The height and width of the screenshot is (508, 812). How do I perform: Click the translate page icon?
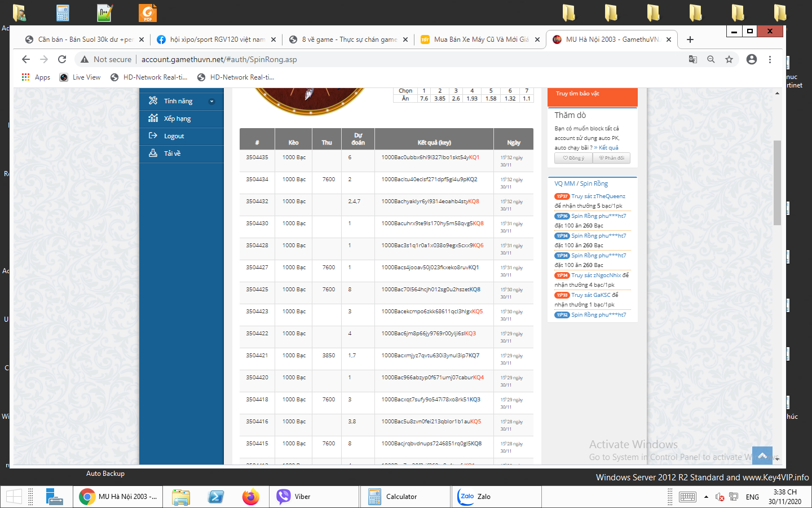693,59
